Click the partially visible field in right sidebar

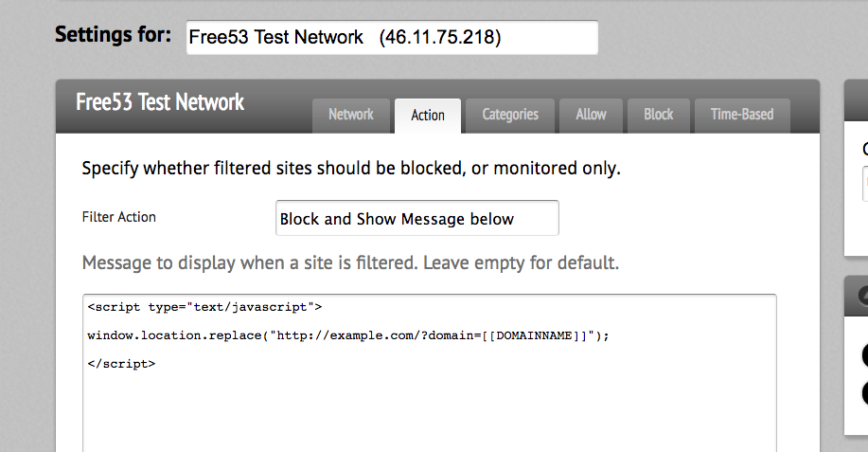click(x=865, y=184)
